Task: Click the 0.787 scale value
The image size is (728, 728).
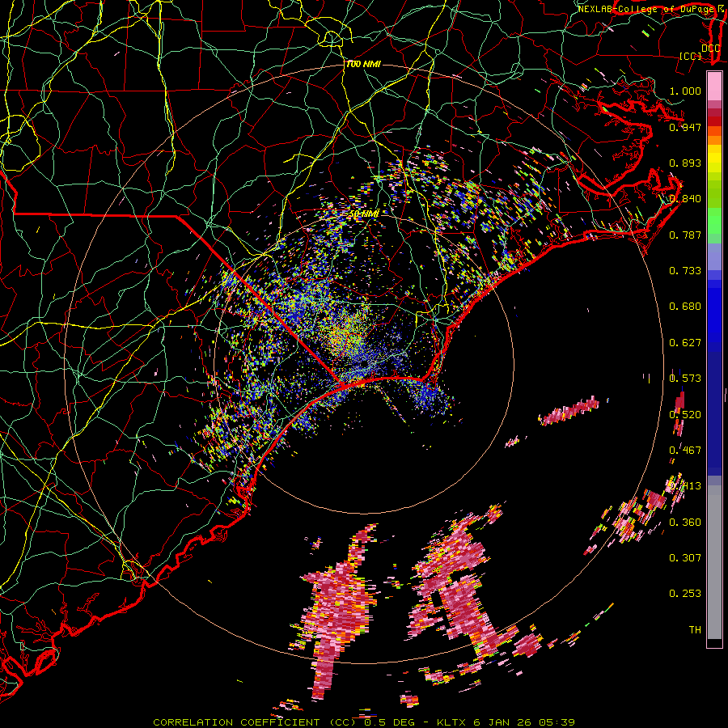Action: (x=685, y=235)
